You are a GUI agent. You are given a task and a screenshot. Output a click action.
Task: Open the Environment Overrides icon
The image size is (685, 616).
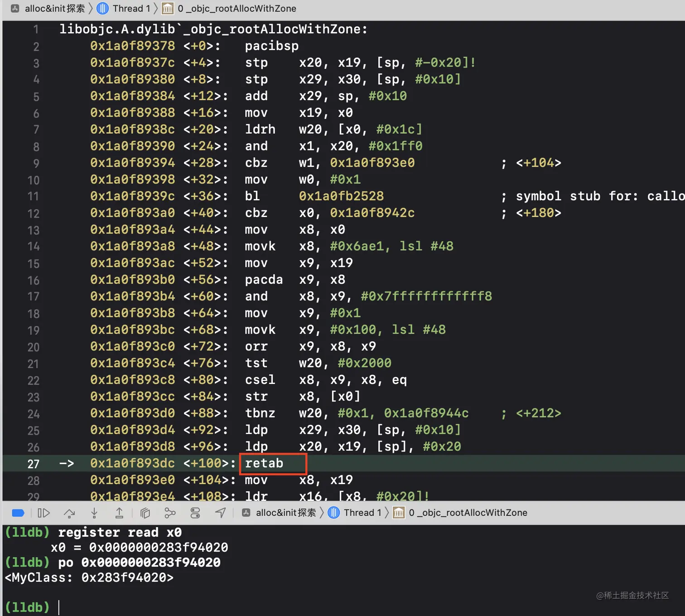click(195, 513)
